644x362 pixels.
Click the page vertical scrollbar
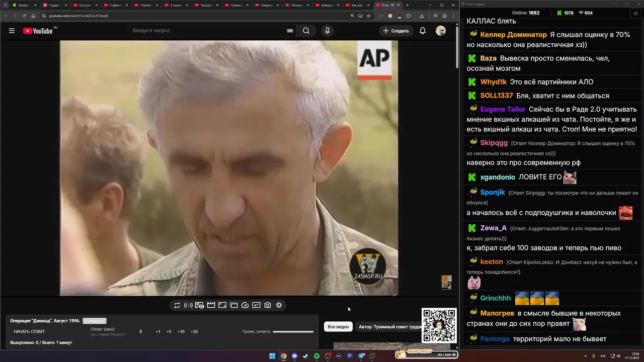tap(457, 48)
